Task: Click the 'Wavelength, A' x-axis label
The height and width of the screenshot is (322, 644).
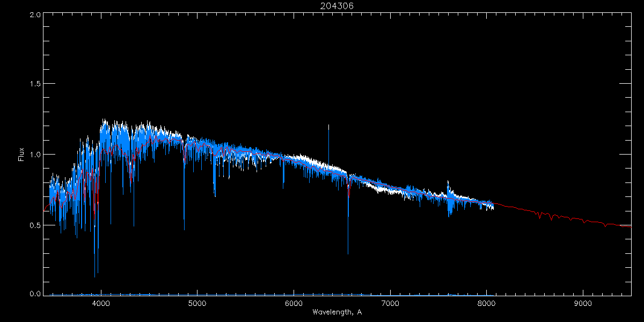Action: (x=336, y=312)
